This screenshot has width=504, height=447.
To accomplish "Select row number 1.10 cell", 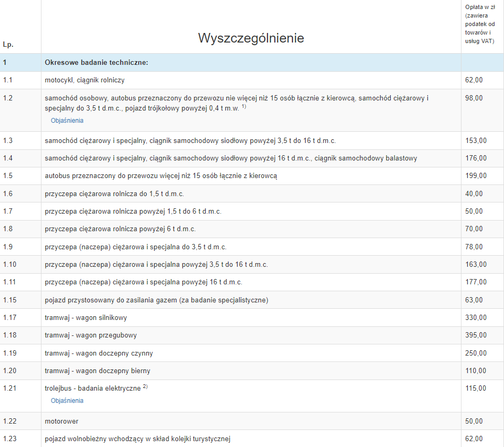I will coord(10,265).
